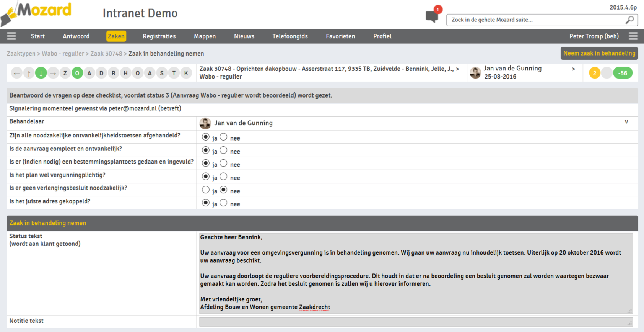Click the yellow circle showing 2
The image size is (644, 332).
coord(595,73)
